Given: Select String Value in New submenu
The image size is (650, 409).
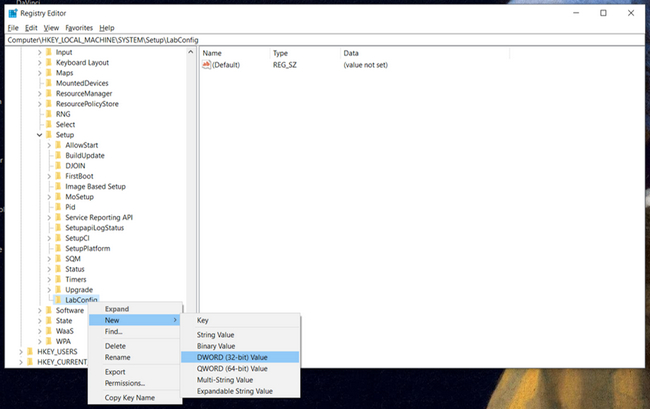Looking at the screenshot, I should pos(240,334).
